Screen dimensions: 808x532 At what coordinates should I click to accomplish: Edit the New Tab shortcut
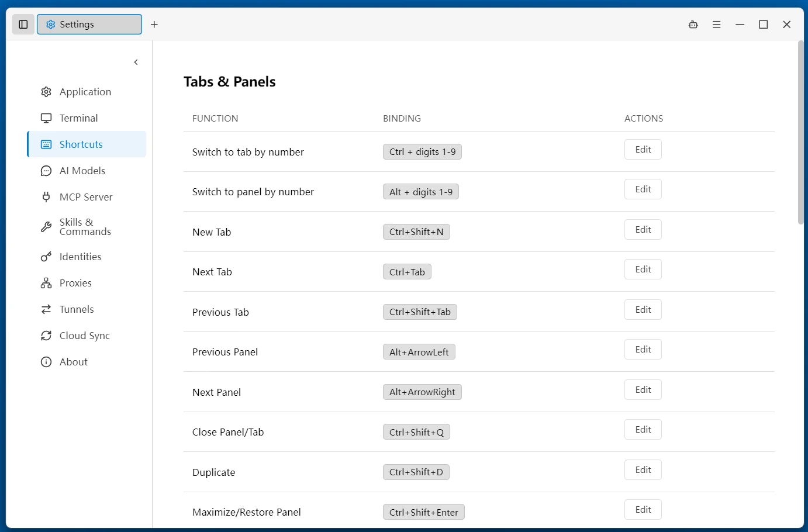click(643, 230)
